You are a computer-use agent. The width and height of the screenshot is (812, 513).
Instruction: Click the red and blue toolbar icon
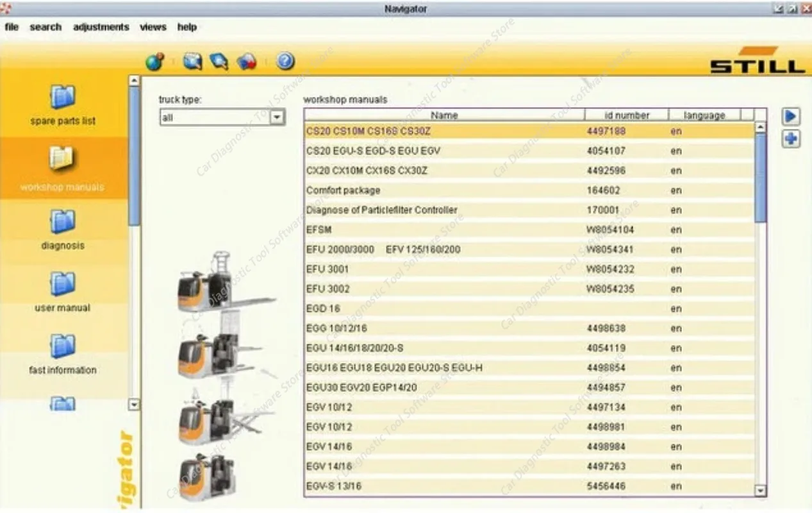(x=247, y=62)
